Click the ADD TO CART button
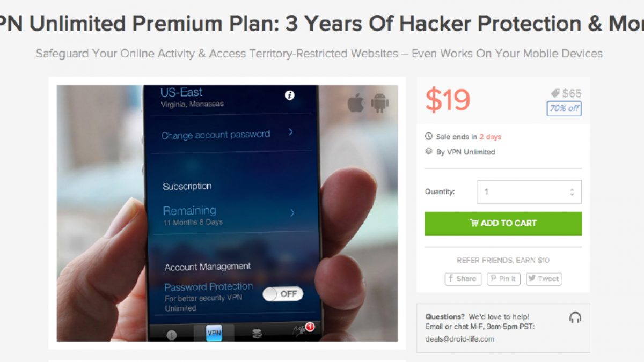Image resolution: width=644 pixels, height=362 pixels. pos(503,223)
